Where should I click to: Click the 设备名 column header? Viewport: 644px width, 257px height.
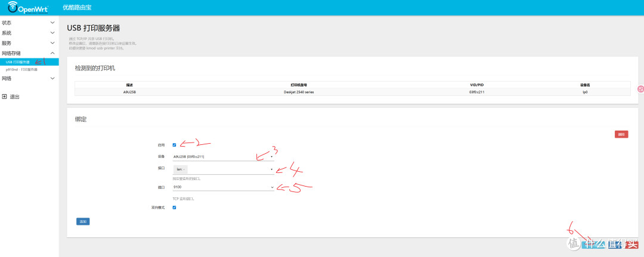585,85
